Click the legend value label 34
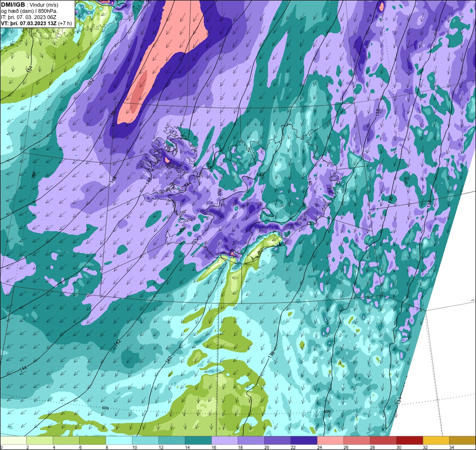This screenshot has width=476, height=450. tap(451, 447)
